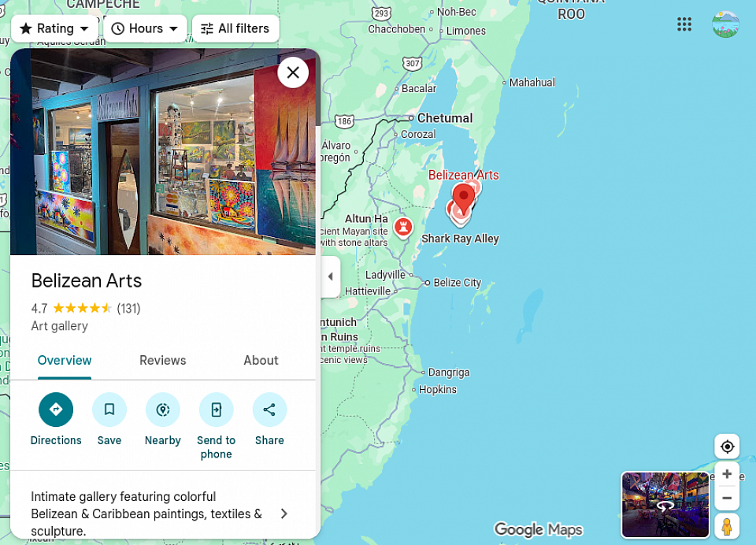The width and height of the screenshot is (756, 545).
Task: Click the Altun Ha ruins marker
Action: tap(403, 226)
